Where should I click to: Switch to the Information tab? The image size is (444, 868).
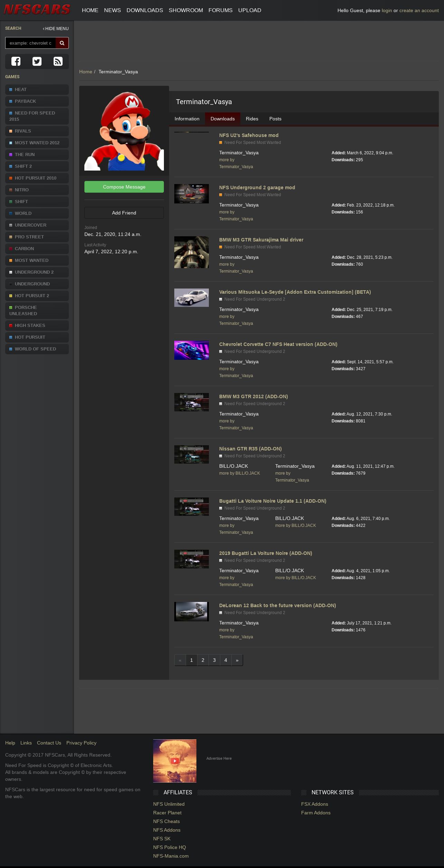pyautogui.click(x=187, y=119)
